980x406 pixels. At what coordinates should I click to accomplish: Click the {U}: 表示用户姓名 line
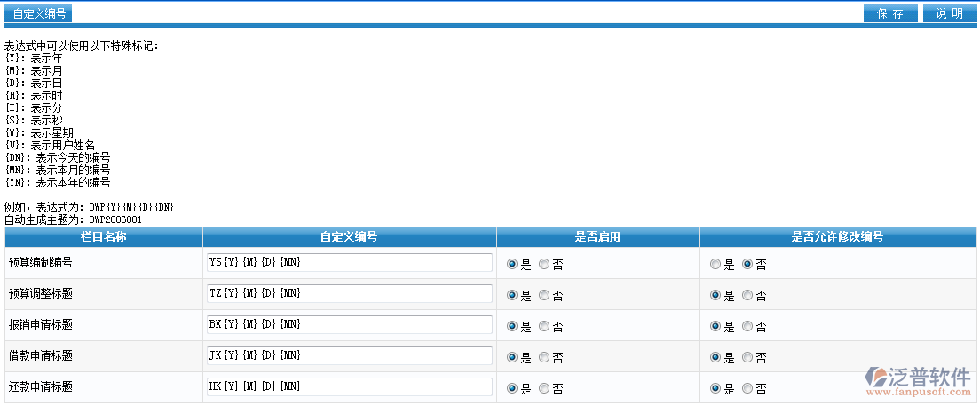(x=50, y=145)
